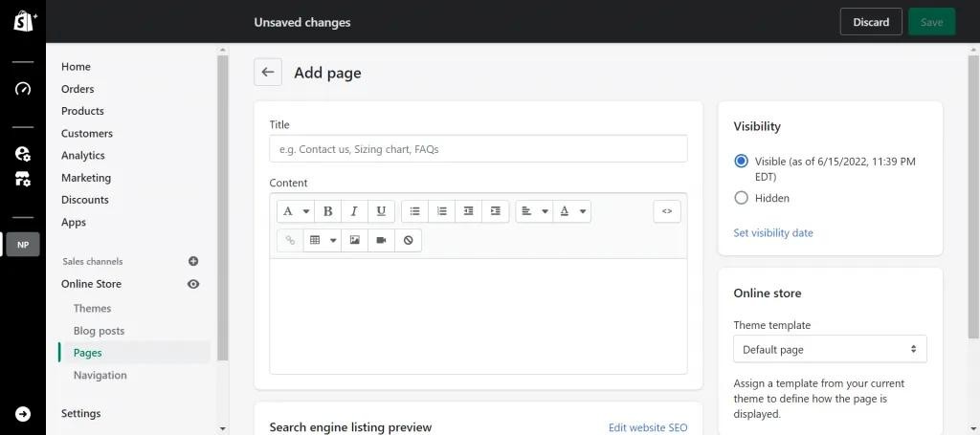Open Analytics in the sidebar
This screenshot has width=980, height=435.
[x=83, y=156]
